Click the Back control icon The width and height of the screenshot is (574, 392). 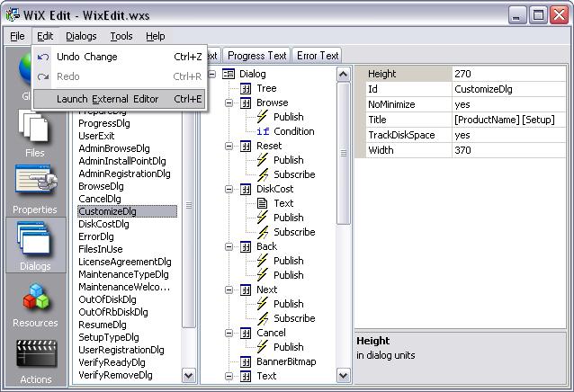click(x=246, y=246)
